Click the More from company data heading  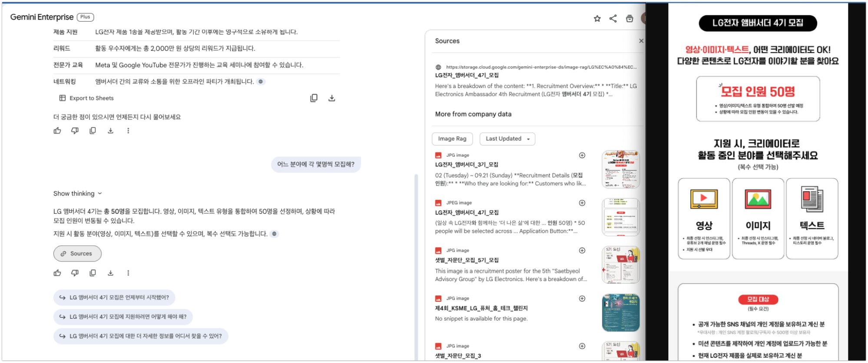(473, 114)
